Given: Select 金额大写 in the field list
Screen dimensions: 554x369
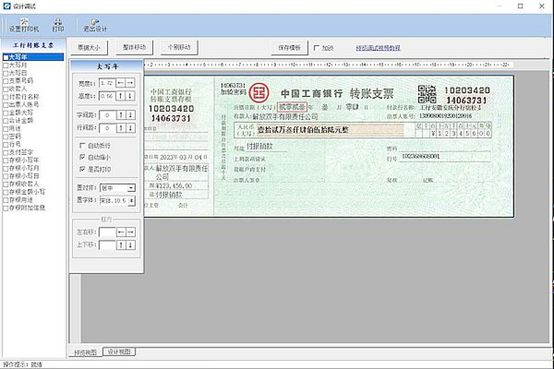Looking at the screenshot, I should [x=21, y=113].
